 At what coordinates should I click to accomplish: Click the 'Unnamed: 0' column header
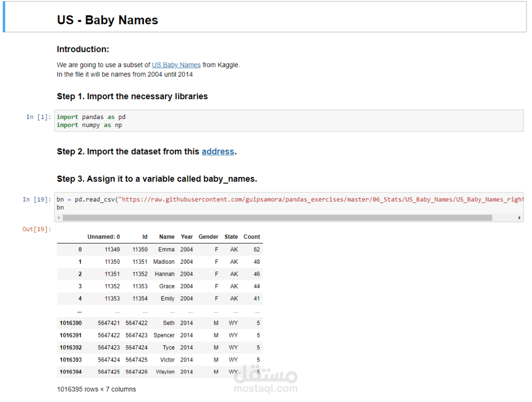tap(103, 237)
